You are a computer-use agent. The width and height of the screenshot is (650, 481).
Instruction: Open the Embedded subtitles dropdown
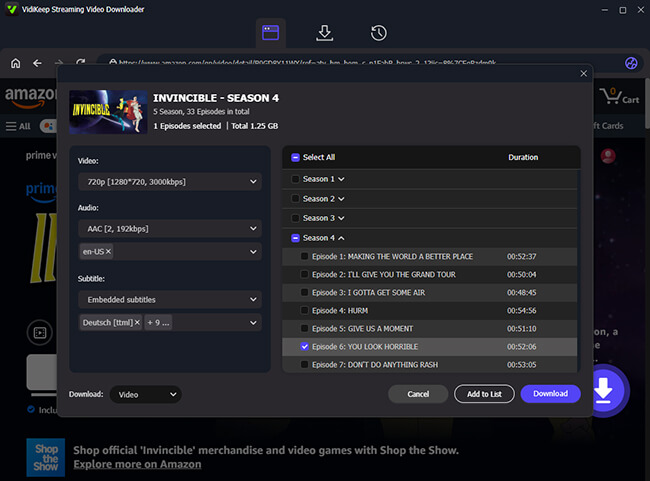tap(170, 299)
